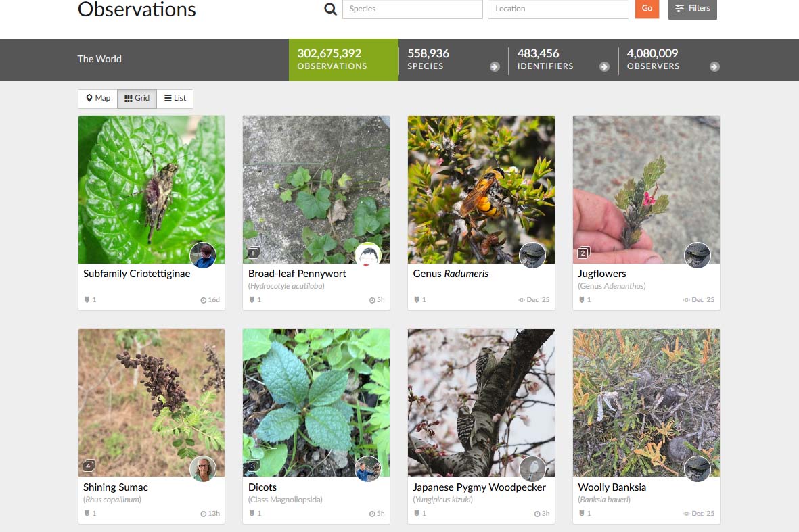Switch to Map view

click(98, 99)
